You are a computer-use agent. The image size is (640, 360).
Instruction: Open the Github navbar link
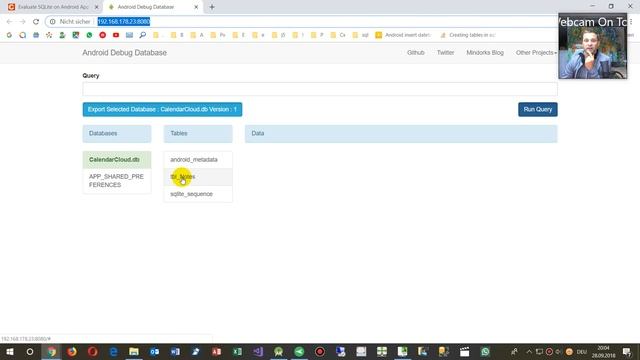416,53
